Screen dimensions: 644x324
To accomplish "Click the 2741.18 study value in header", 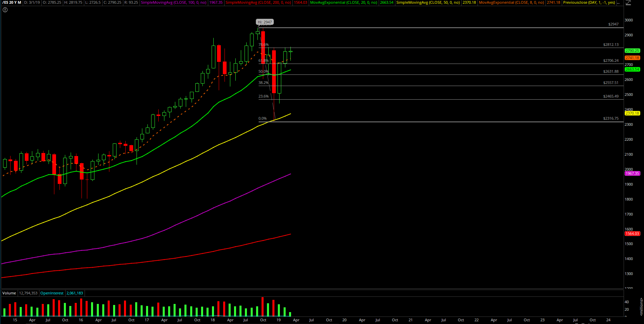I will pyautogui.click(x=554, y=2).
